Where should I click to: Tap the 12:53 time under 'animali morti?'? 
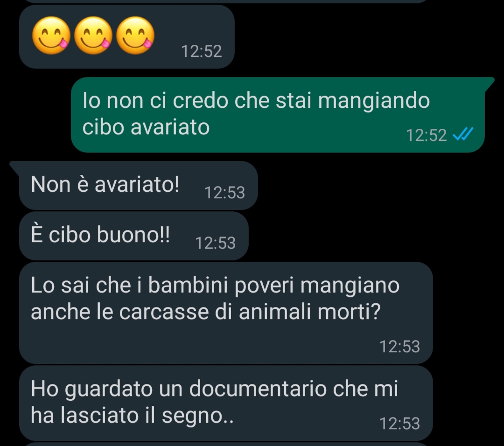coord(399,346)
